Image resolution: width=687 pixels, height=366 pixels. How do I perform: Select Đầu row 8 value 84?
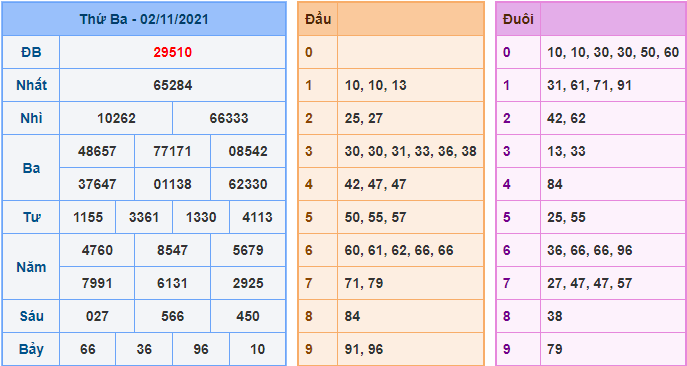coord(352,316)
